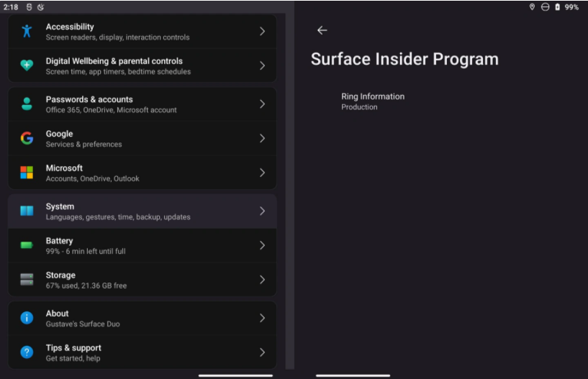Click the Storage title text
The width and height of the screenshot is (588, 379).
60,275
